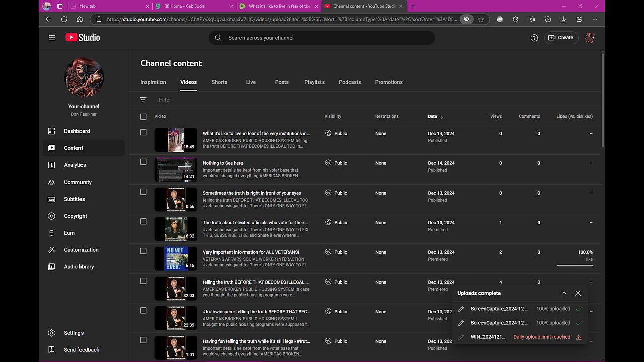Select the 'Nothing to See here' checkbox

click(x=143, y=162)
